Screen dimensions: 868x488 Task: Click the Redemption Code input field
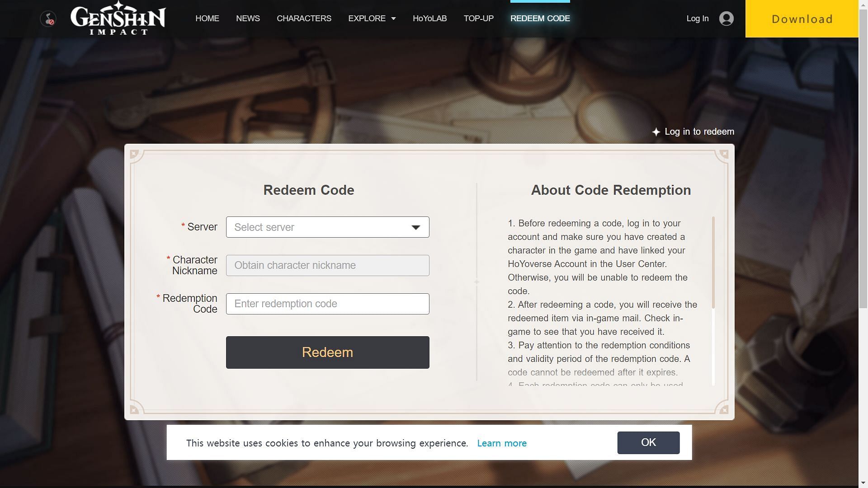point(327,303)
